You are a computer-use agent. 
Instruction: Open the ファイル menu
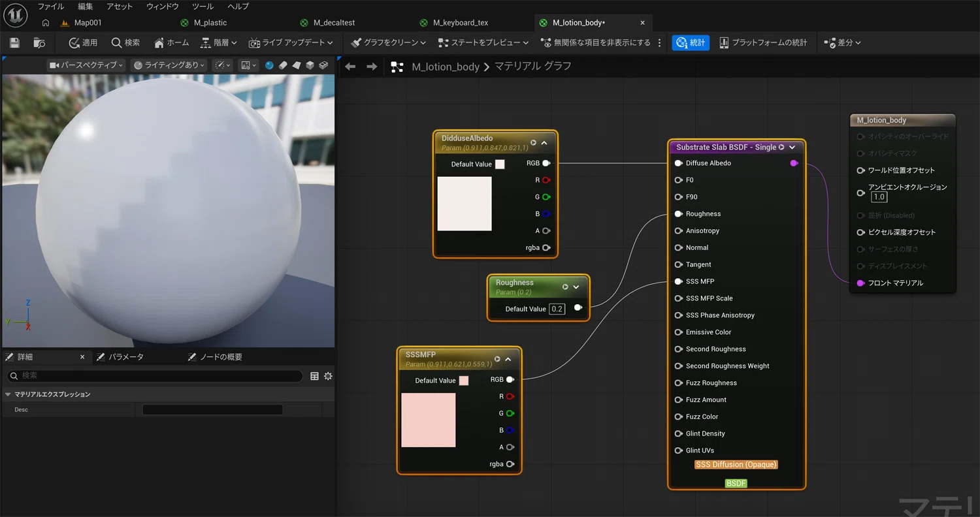51,7
